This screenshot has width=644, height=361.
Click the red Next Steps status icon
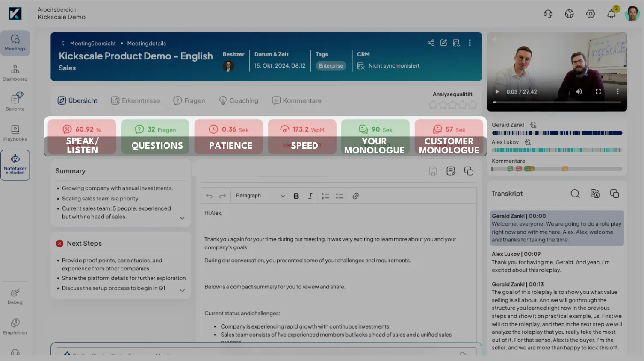[59, 243]
